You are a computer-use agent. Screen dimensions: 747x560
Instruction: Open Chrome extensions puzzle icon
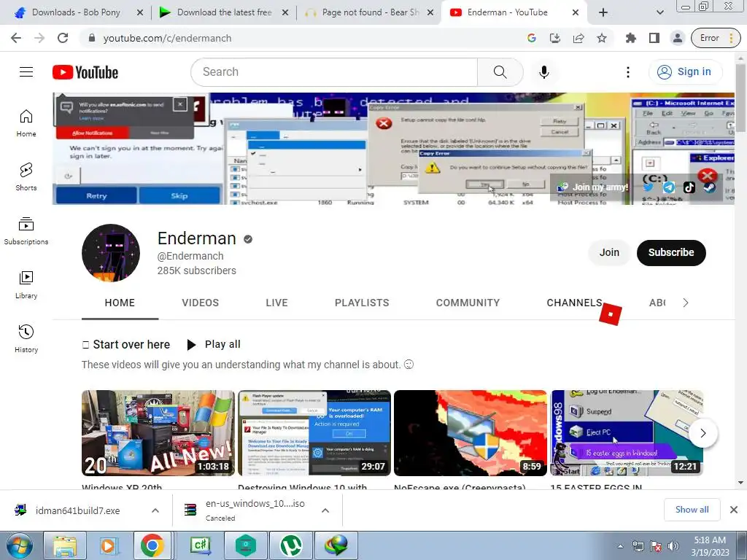[x=631, y=38]
